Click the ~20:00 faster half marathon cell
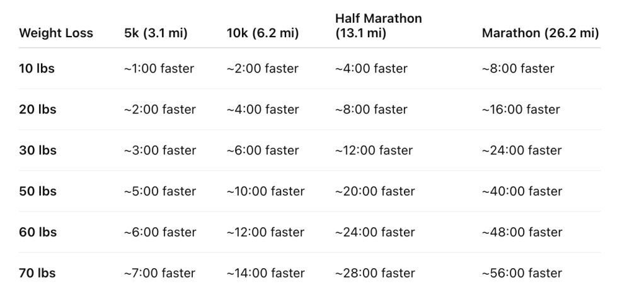 tap(375, 191)
